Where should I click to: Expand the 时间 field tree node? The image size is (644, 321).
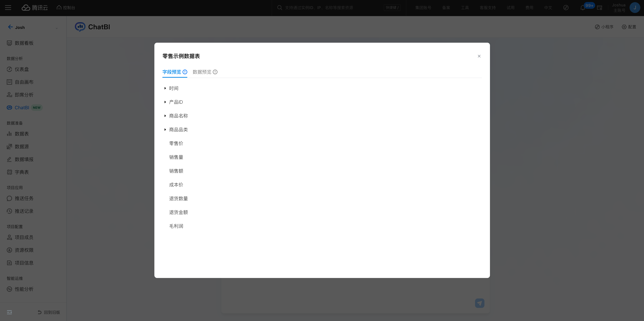[x=165, y=88]
